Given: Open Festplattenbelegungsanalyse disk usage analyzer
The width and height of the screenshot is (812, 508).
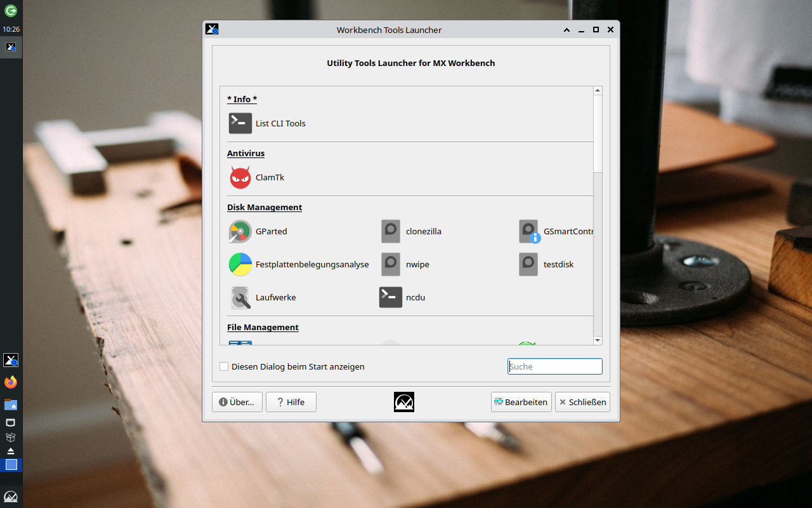Looking at the screenshot, I should click(240, 264).
